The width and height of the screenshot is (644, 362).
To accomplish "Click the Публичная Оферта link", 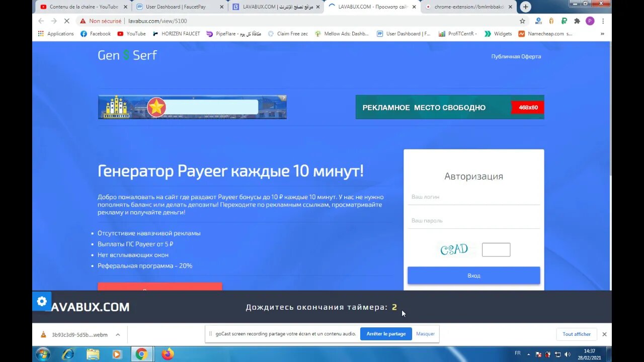I will (x=516, y=56).
